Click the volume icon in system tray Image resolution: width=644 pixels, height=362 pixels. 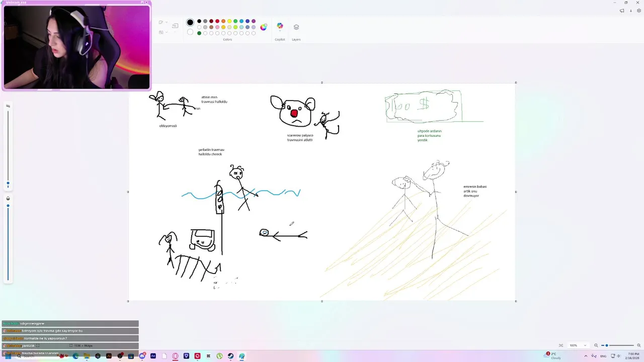pos(619,356)
